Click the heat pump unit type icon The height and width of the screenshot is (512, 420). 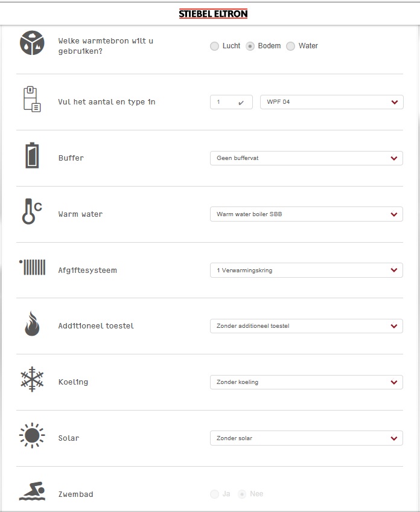point(32,100)
